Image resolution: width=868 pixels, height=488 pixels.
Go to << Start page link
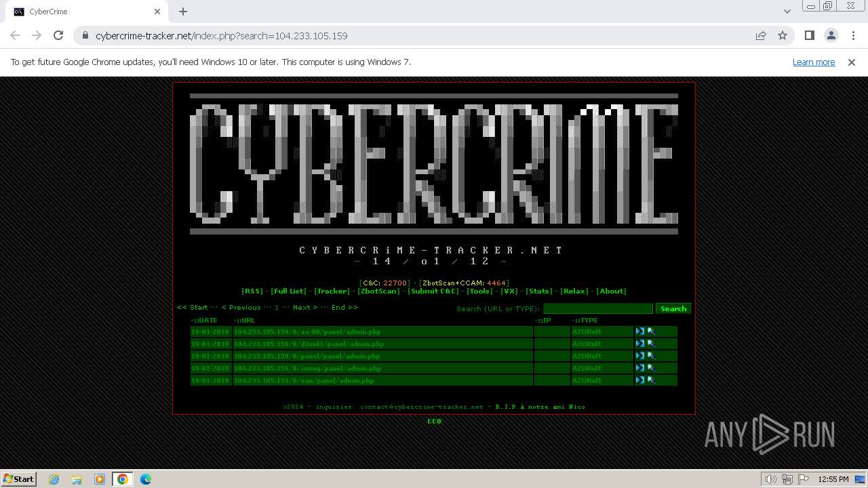pyautogui.click(x=193, y=307)
